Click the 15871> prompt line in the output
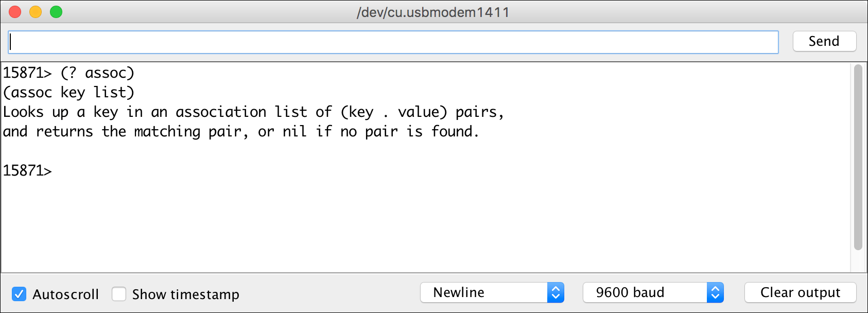 click(27, 170)
